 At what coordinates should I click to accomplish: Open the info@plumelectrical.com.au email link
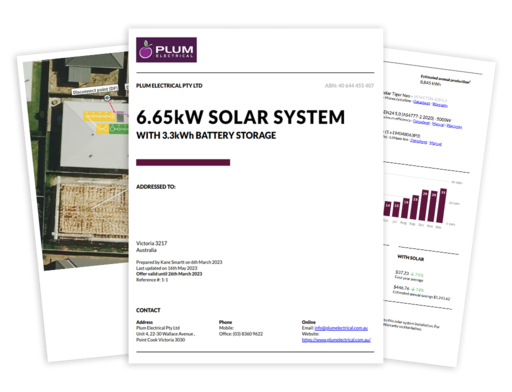pos(341,328)
